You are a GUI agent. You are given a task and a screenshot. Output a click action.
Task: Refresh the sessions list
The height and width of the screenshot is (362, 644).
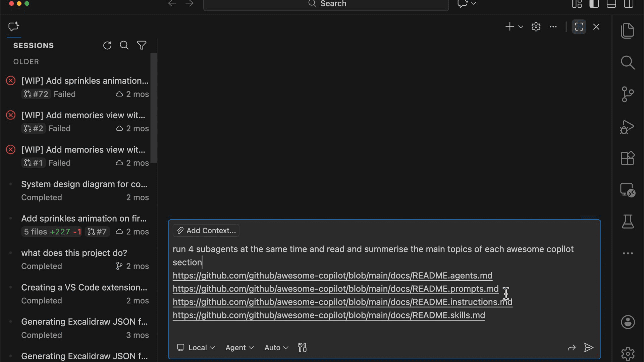click(107, 46)
